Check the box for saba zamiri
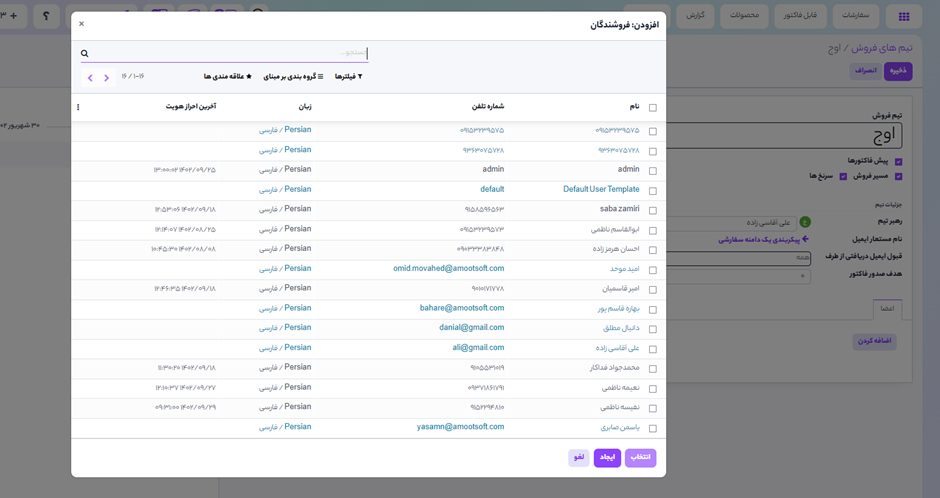 pos(653,211)
